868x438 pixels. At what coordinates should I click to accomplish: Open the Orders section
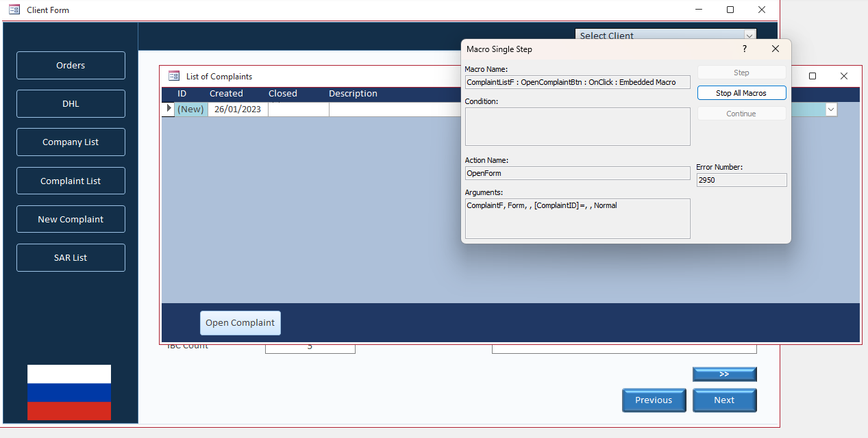[71, 66]
